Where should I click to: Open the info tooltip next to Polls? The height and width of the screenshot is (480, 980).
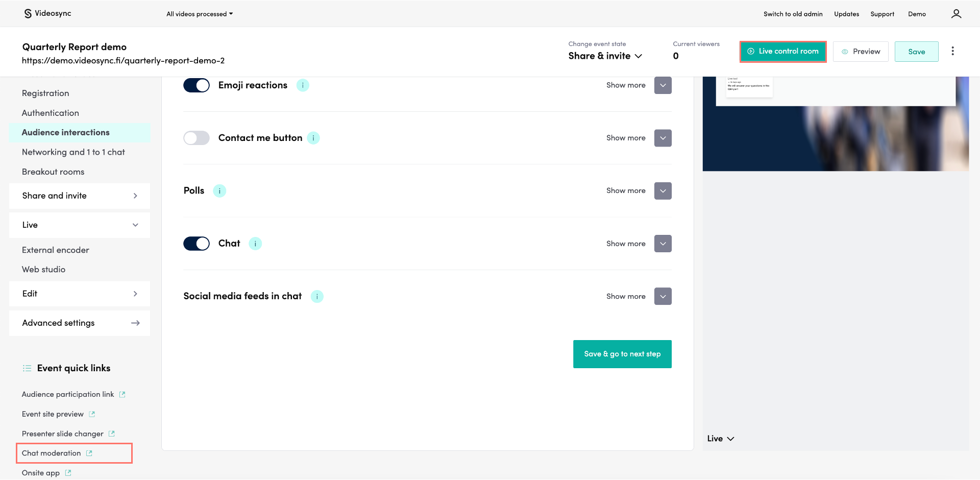pyautogui.click(x=219, y=190)
